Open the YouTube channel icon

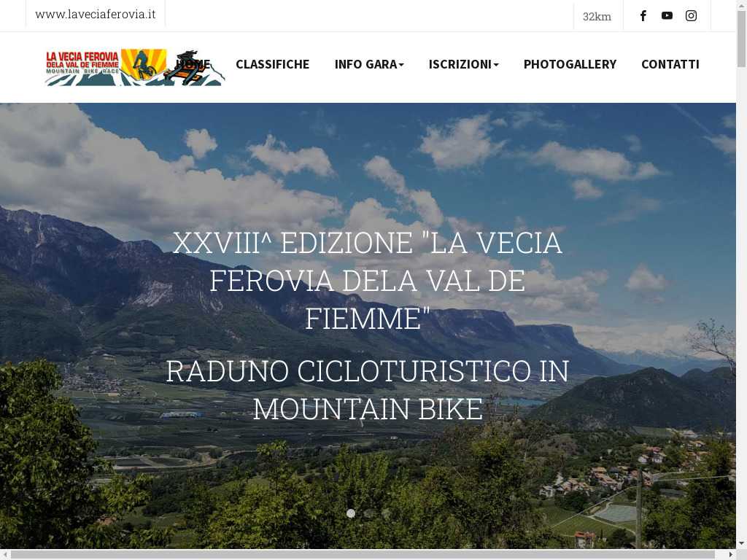(x=667, y=16)
